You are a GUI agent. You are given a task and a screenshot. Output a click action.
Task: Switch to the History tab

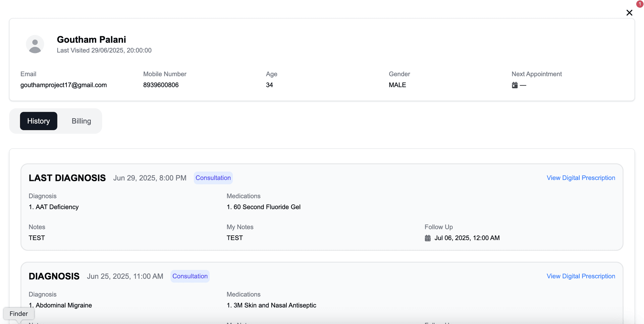pyautogui.click(x=39, y=121)
